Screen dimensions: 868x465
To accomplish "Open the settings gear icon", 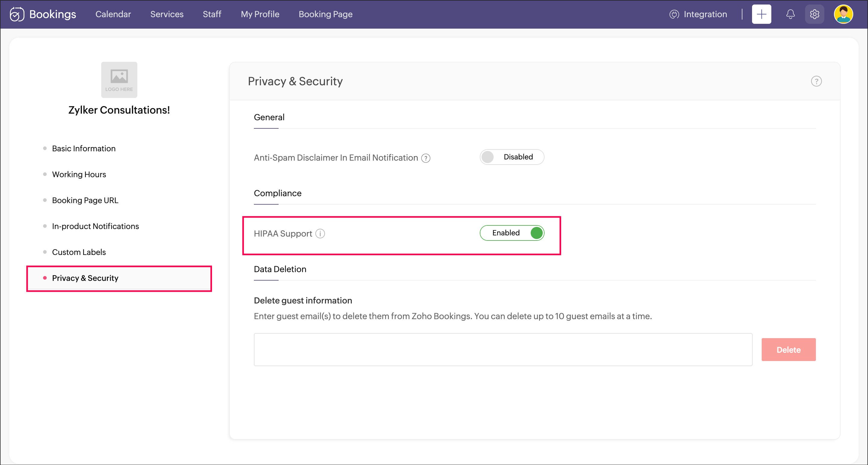I will [814, 14].
